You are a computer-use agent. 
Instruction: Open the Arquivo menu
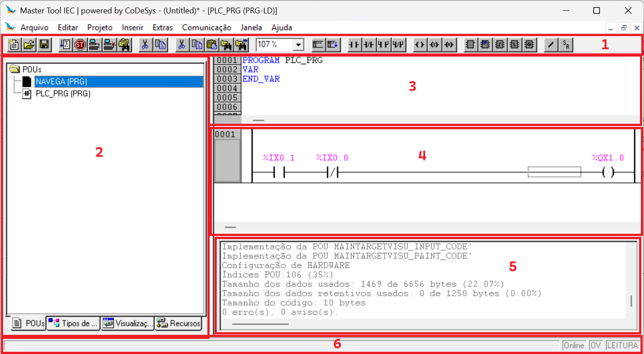(x=34, y=28)
